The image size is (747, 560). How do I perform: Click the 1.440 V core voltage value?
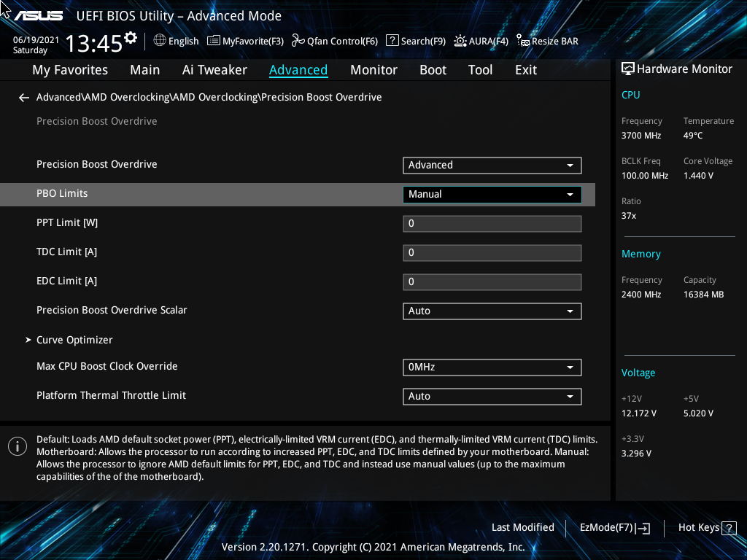[698, 176]
